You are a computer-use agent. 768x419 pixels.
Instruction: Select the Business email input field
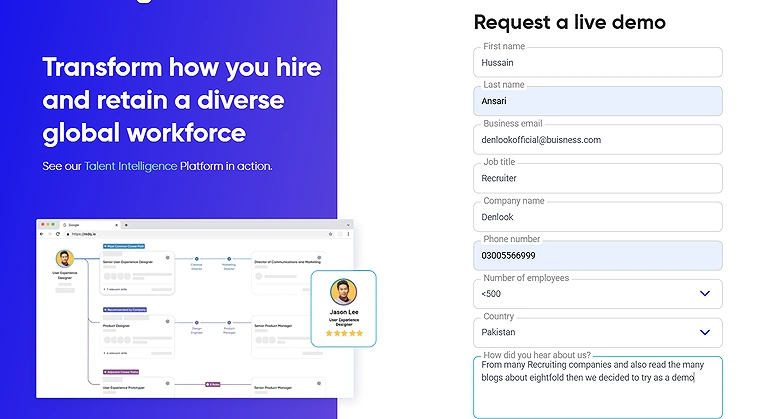coord(598,140)
